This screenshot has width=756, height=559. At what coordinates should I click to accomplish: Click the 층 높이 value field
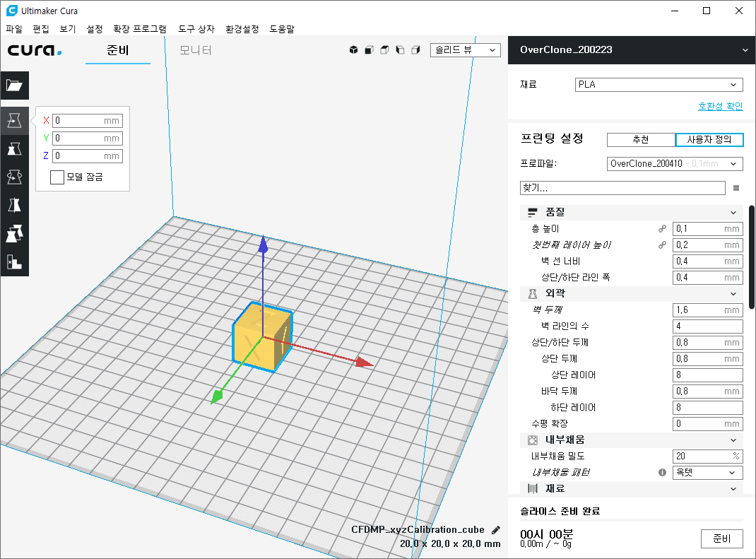(707, 228)
